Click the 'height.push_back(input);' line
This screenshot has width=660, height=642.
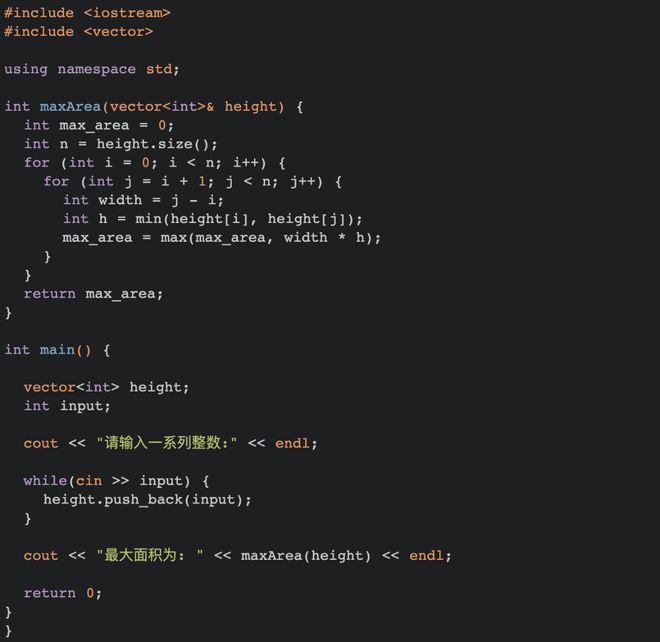(147, 500)
